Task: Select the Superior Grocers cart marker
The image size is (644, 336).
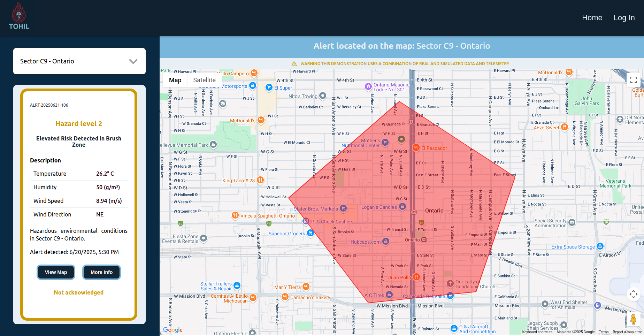Action: click(310, 233)
